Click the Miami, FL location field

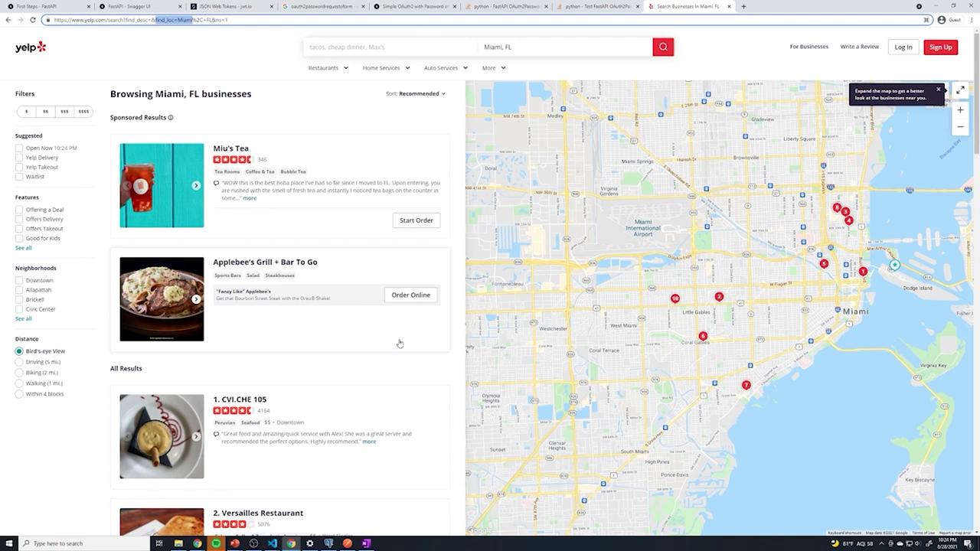(x=563, y=47)
